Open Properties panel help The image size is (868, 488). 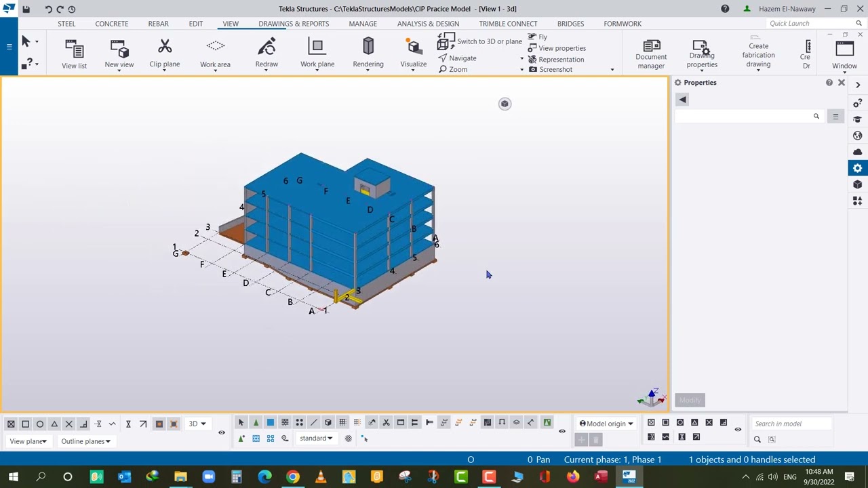(x=829, y=83)
